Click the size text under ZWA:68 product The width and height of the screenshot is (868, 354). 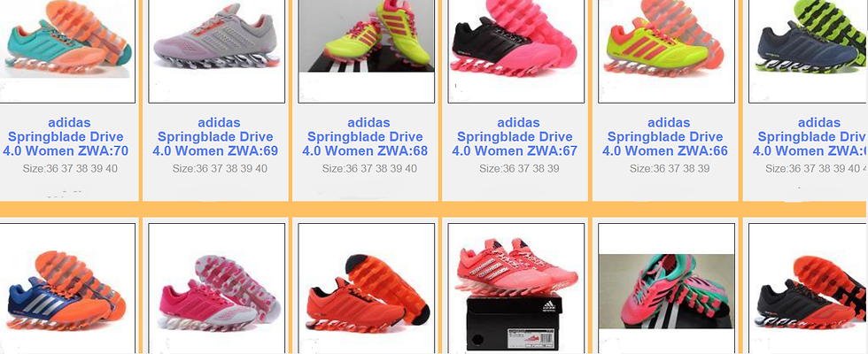(370, 169)
